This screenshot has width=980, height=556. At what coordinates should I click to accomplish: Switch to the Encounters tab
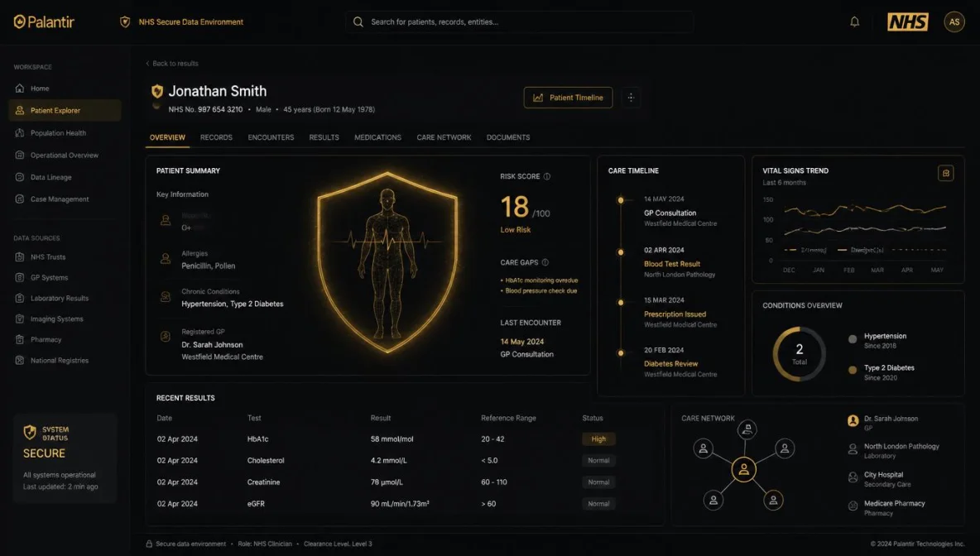[x=271, y=137]
